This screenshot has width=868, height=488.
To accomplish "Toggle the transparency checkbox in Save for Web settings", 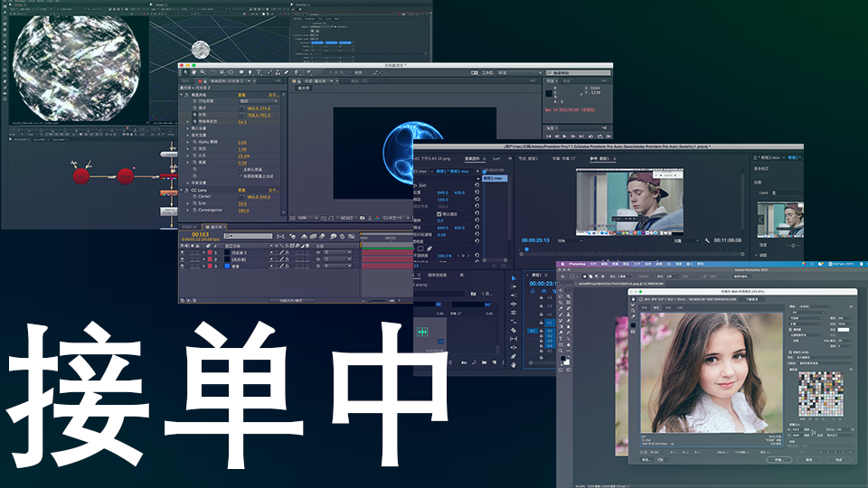I will click(x=790, y=330).
